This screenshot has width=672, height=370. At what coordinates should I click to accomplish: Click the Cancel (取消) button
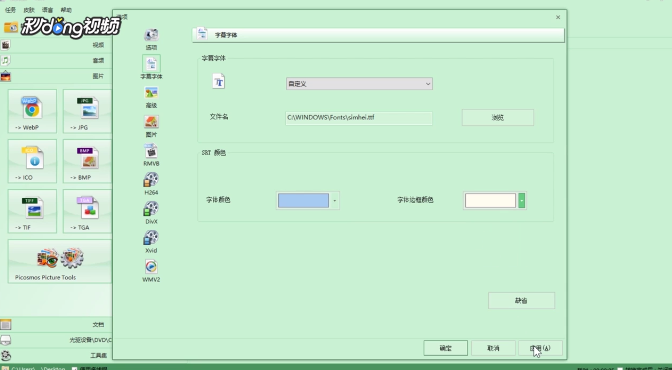493,348
